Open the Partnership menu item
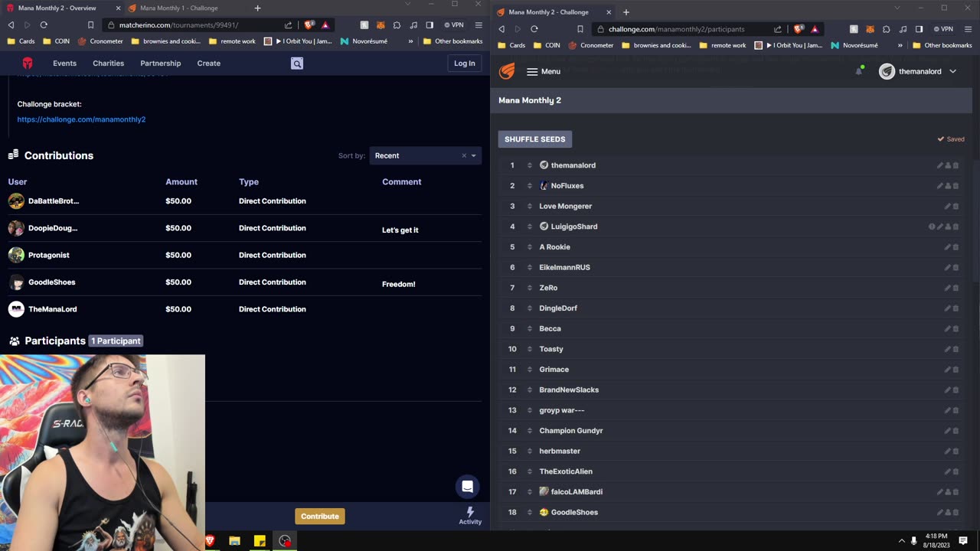The image size is (980, 551). click(161, 64)
